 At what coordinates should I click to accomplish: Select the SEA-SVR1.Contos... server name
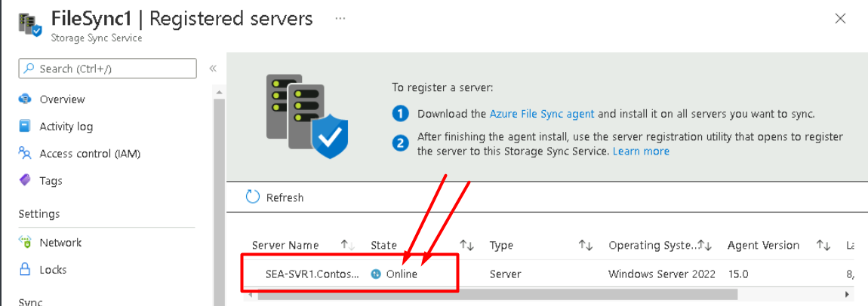312,274
